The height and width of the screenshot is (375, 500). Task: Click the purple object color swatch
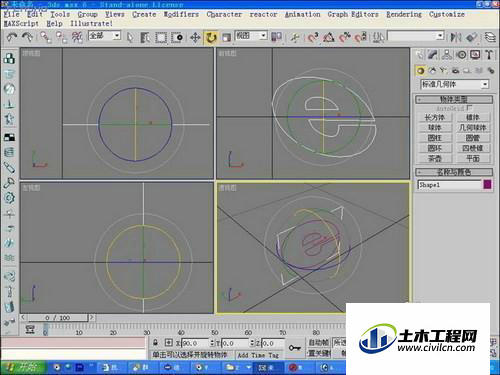point(487,185)
